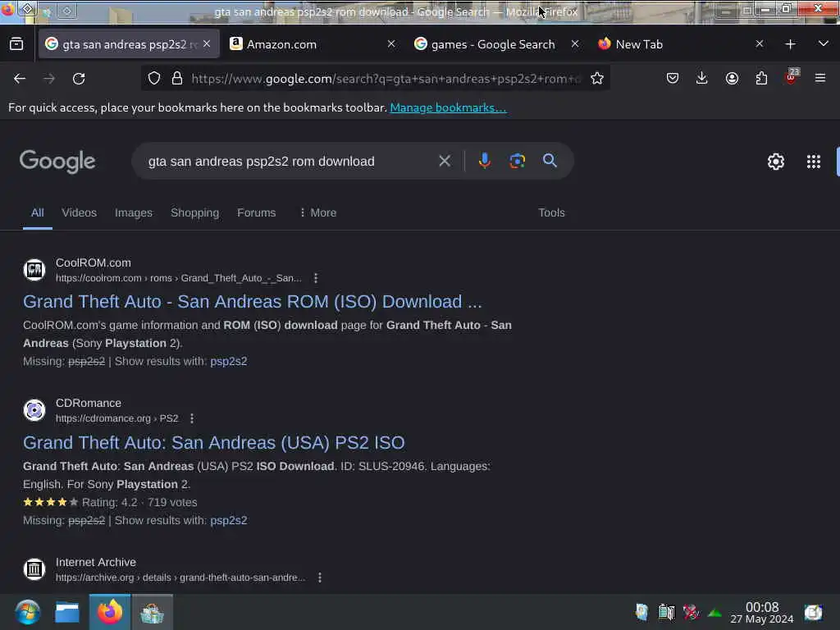Open more options for CDRomance result
840x630 pixels.
tap(192, 418)
